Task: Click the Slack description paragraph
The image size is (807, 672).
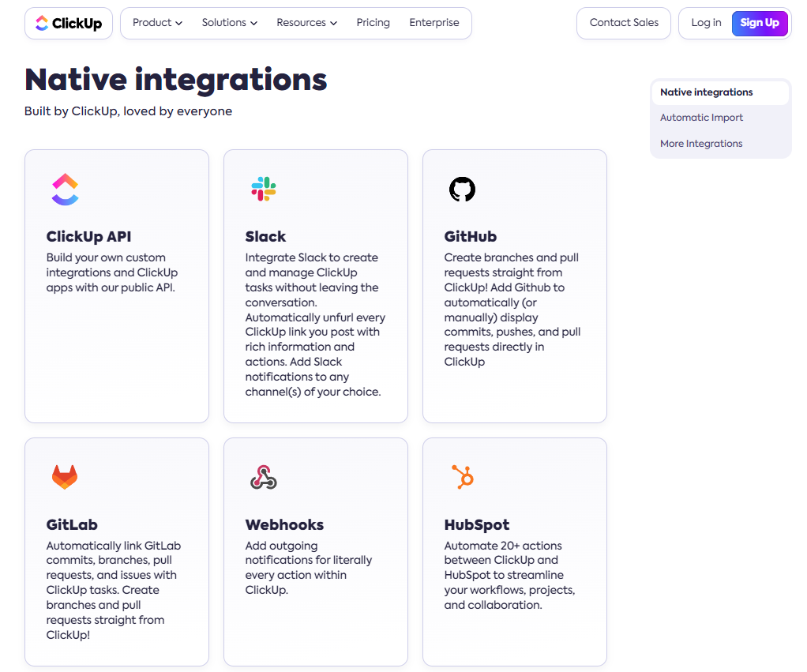Action: click(315, 325)
